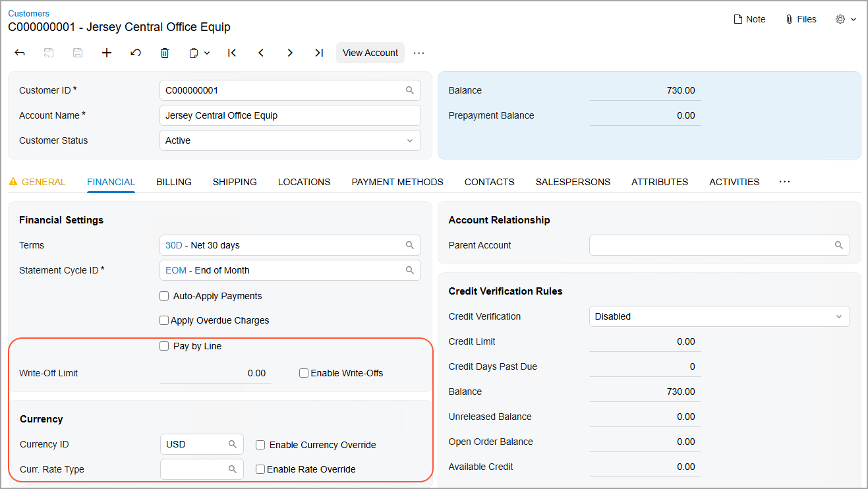Expand the Credit Verification dropdown

[x=719, y=316]
